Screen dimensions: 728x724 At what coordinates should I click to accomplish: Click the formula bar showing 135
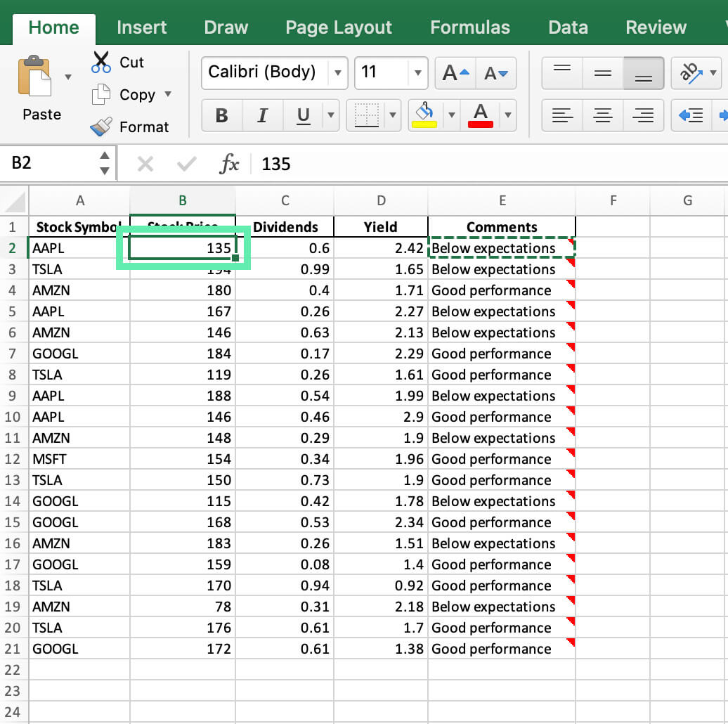point(490,164)
